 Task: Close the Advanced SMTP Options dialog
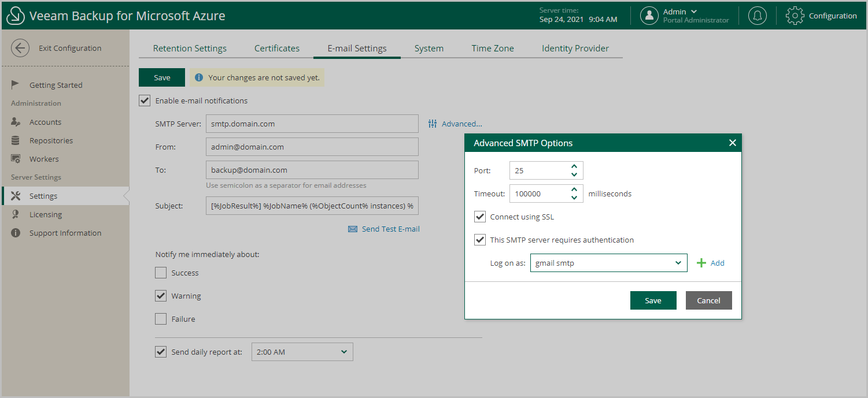pos(733,143)
